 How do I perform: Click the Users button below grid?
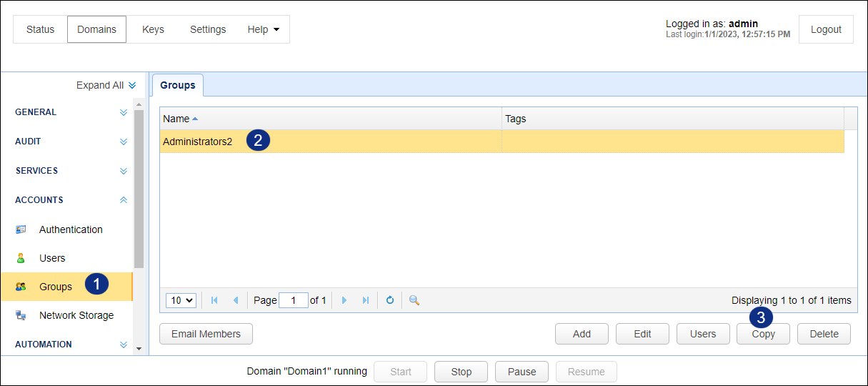(x=703, y=334)
